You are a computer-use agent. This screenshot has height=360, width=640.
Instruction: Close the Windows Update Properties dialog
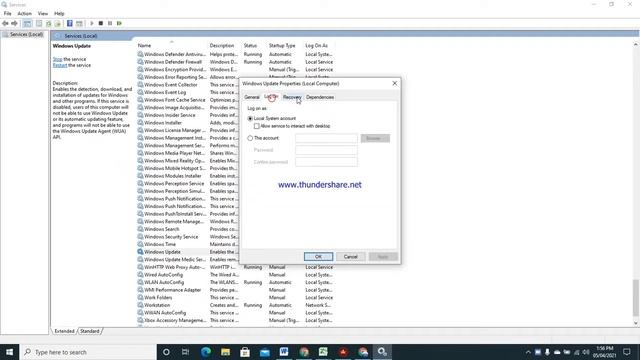coord(394,83)
